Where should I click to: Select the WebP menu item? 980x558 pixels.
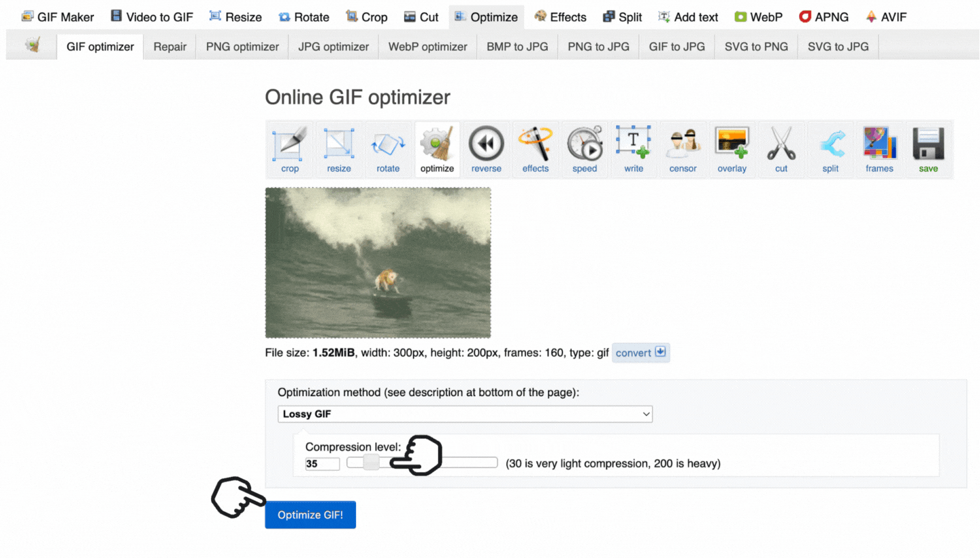pos(758,16)
